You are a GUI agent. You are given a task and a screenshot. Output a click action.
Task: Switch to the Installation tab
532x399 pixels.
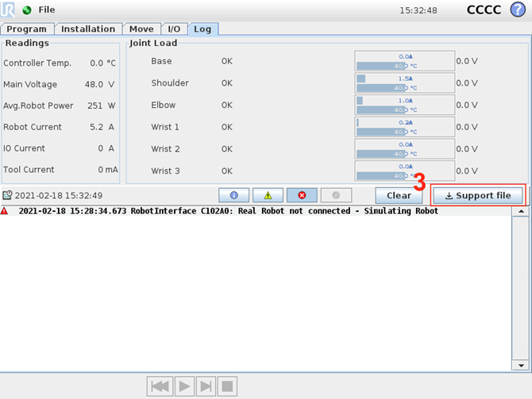pos(88,29)
